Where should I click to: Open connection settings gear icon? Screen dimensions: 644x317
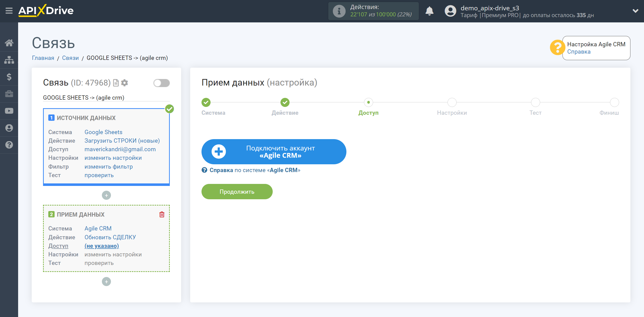[x=125, y=83]
